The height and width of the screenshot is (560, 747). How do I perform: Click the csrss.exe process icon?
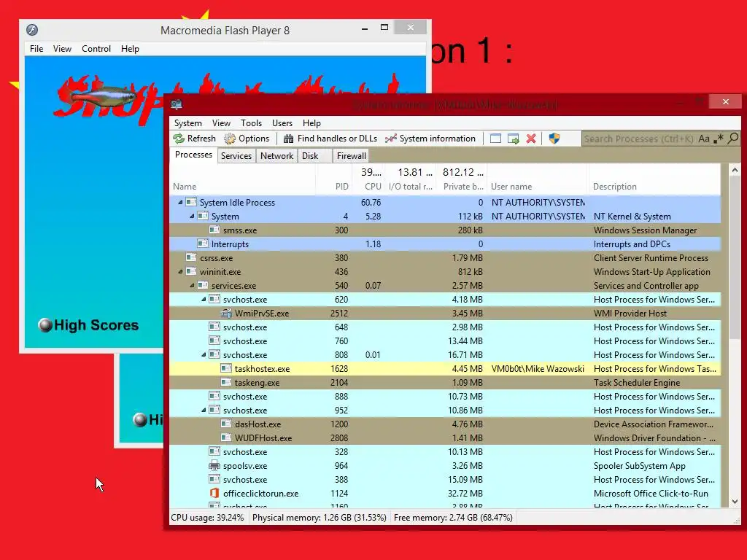pos(191,257)
